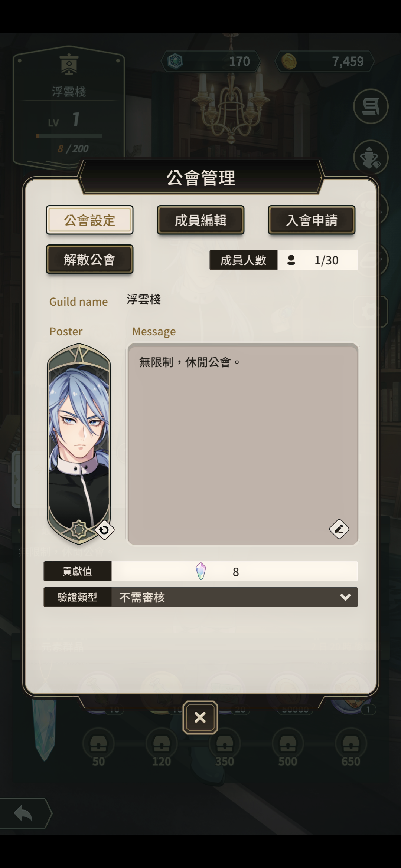401x868 pixels.
Task: Click the edit message pencil icon
Action: pos(339,529)
